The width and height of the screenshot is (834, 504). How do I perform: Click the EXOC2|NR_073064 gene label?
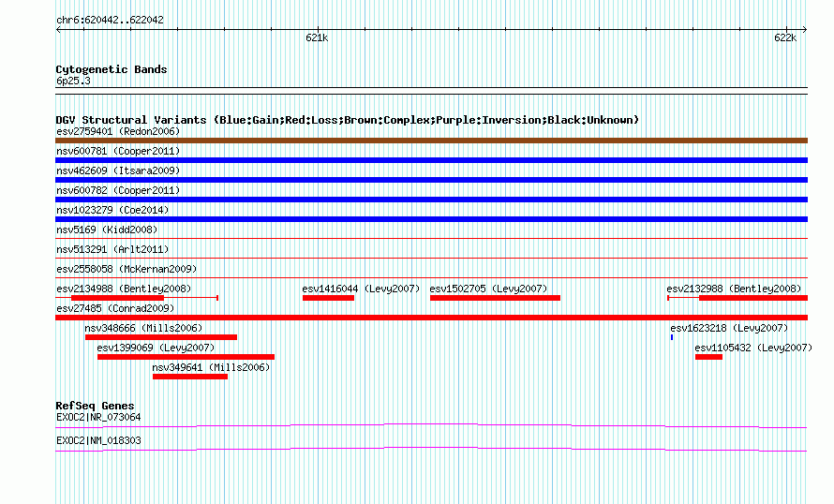point(98,417)
